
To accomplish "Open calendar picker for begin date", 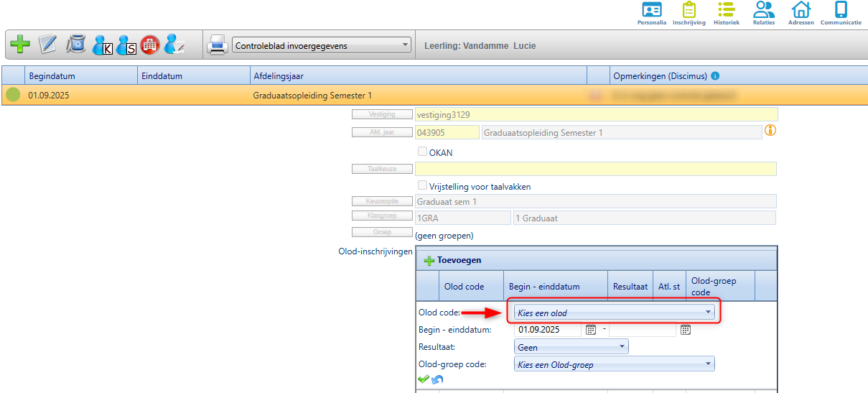I will (x=591, y=330).
